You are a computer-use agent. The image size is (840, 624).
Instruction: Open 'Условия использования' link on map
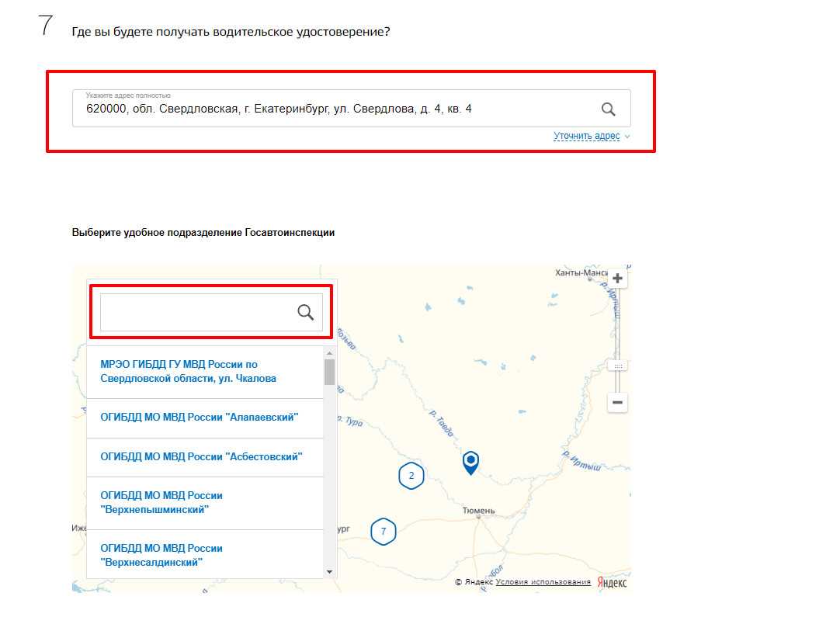[543, 582]
